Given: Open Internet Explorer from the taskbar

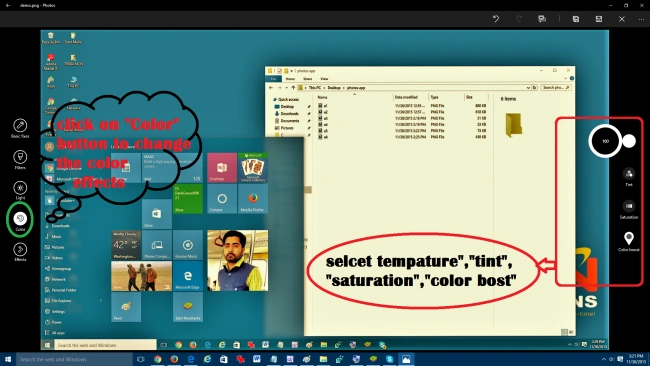Looking at the screenshot, I should coord(207,359).
